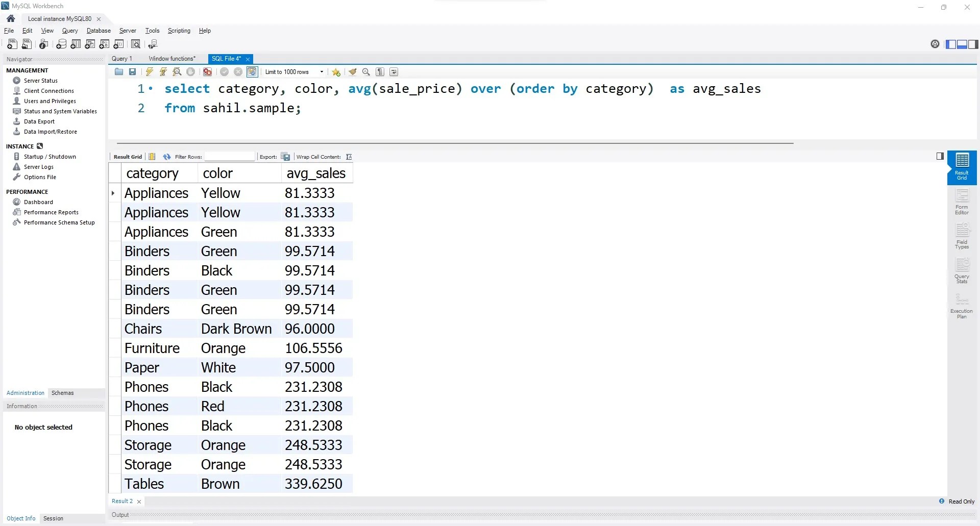Viewport: 980px width, 526px height.
Task: Export the result grid recordset
Action: tap(285, 157)
